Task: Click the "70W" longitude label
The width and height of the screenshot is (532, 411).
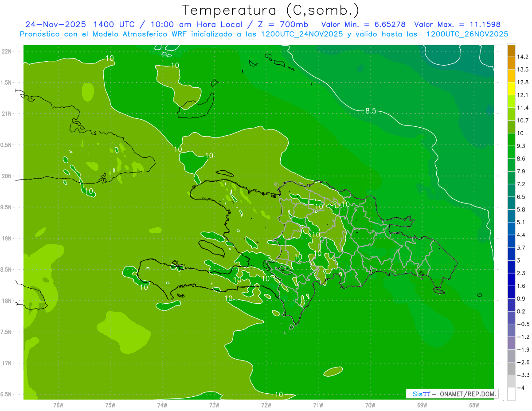Action: point(370,405)
